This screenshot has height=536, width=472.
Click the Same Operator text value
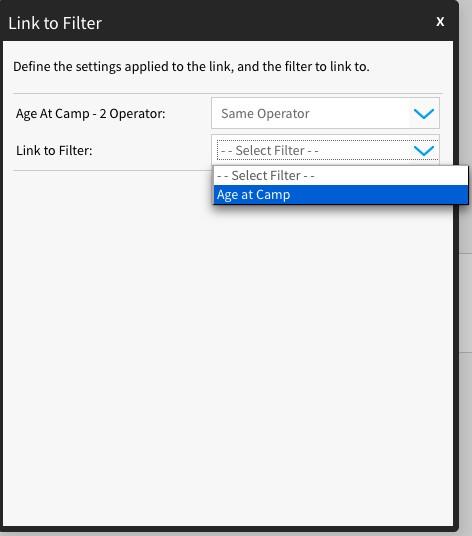265,113
